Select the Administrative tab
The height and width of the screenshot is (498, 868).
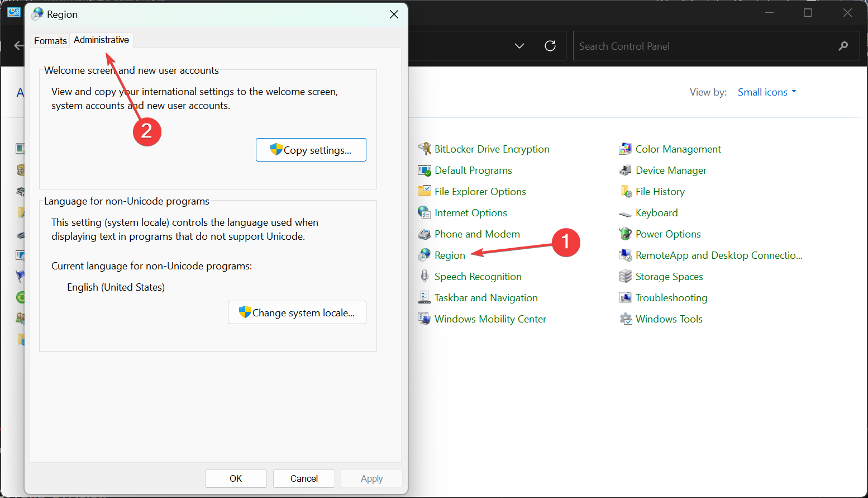click(x=101, y=40)
